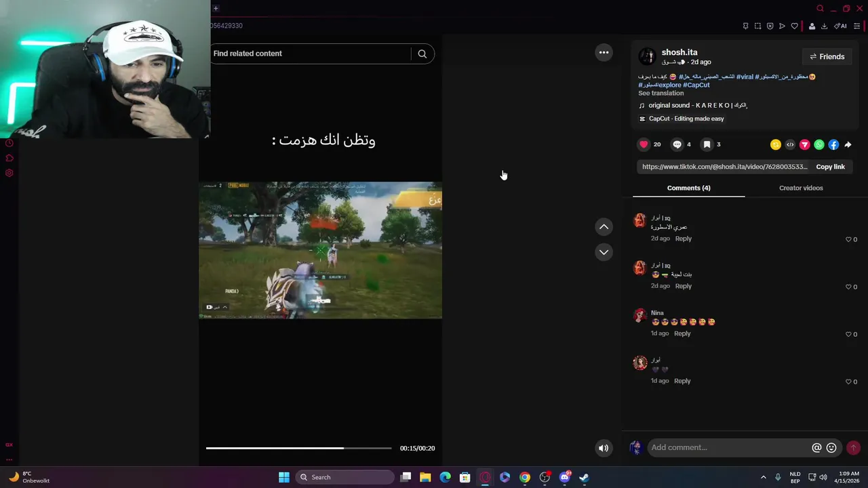Open shosh.ita's avatar picture
Viewport: 868px width, 488px height.
647,56
